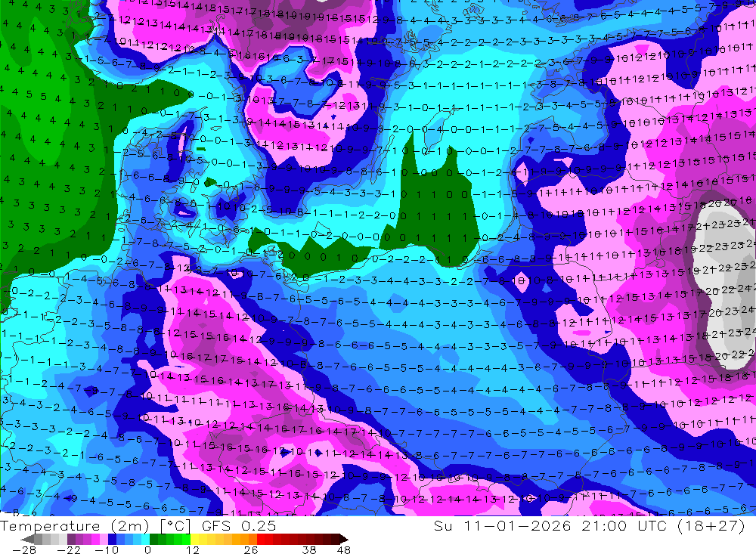
Task: Click the "-22" legend value
Action: click(69, 550)
